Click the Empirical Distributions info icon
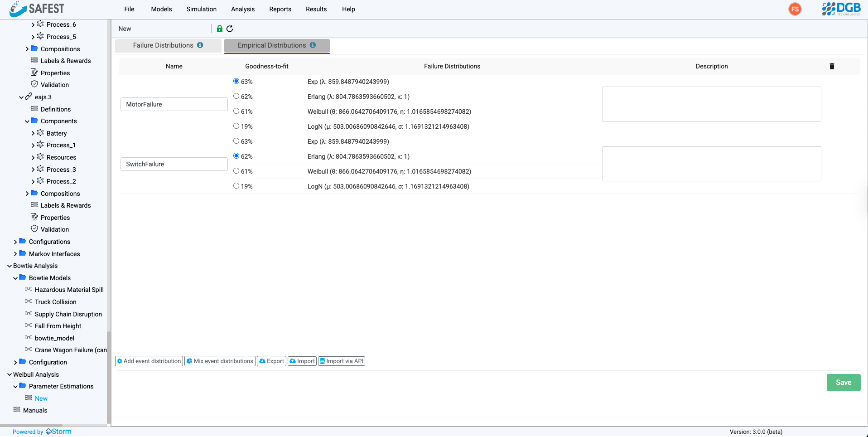Viewport: 868px width, 437px height. [313, 45]
